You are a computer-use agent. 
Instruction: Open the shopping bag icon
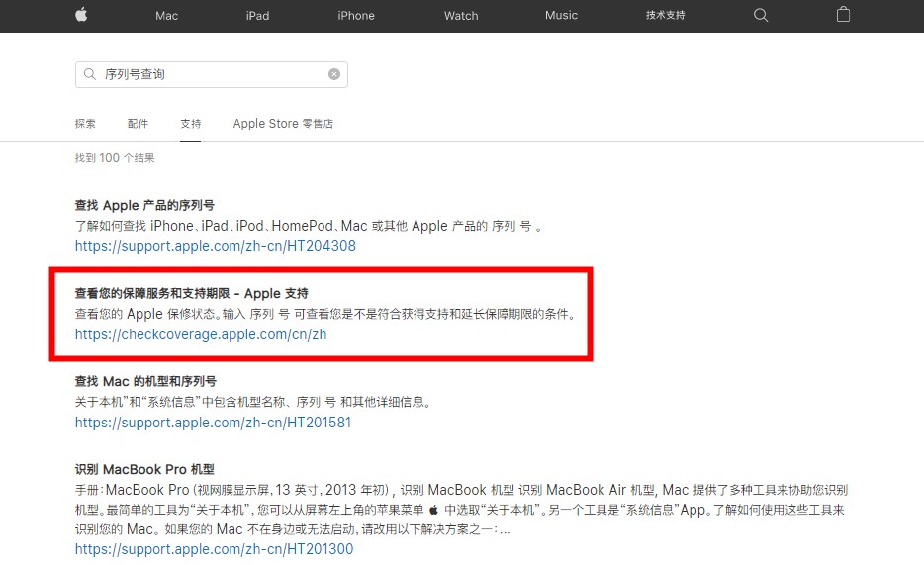pos(843,15)
